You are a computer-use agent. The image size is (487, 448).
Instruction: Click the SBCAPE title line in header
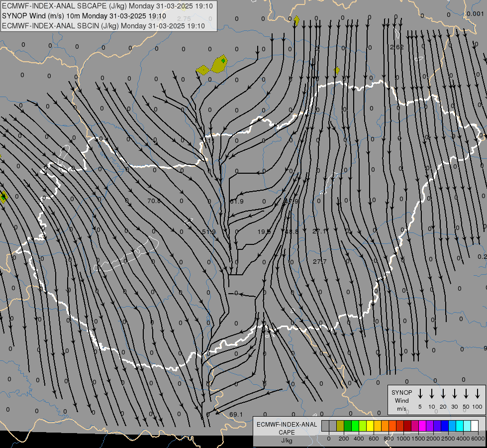coord(107,6)
